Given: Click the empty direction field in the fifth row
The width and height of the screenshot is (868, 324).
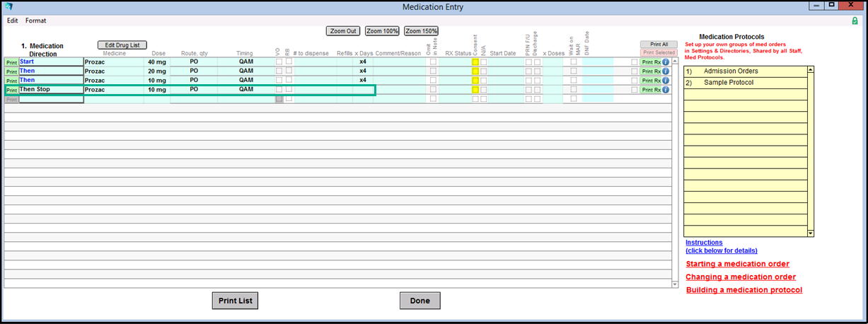Looking at the screenshot, I should (51, 99).
